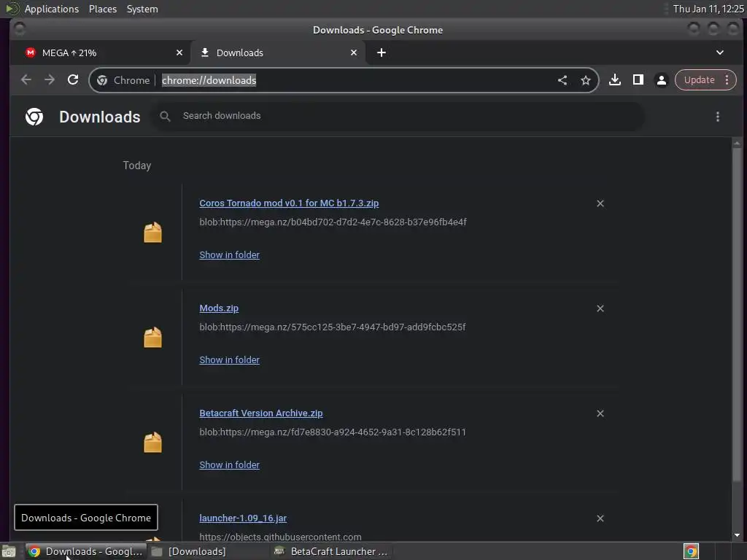Switch to BetaCraft Launcher taskbar item
Image resolution: width=747 pixels, height=560 pixels.
tap(333, 551)
